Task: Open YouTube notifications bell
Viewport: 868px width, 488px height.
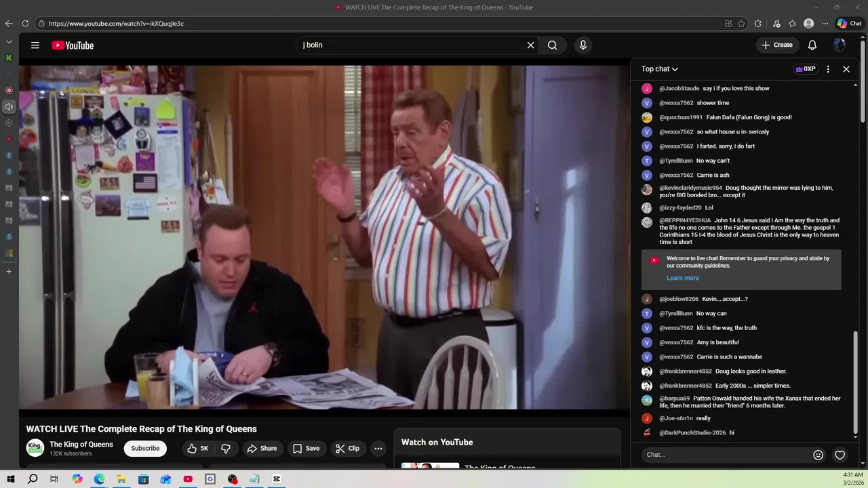Action: tap(812, 45)
